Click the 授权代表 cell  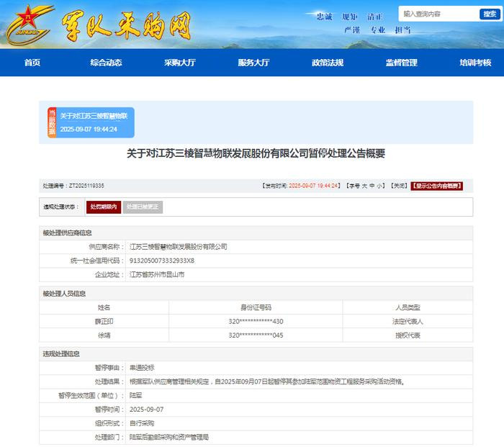pos(408,335)
